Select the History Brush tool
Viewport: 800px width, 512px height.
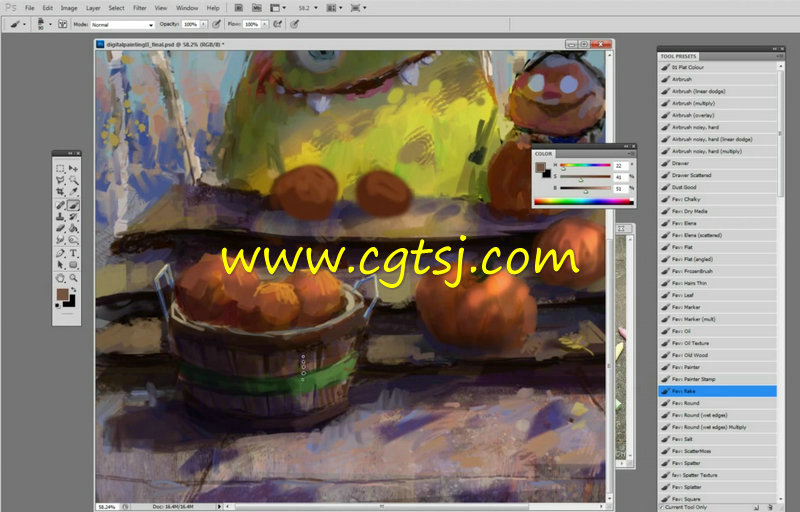pyautogui.click(x=73, y=217)
